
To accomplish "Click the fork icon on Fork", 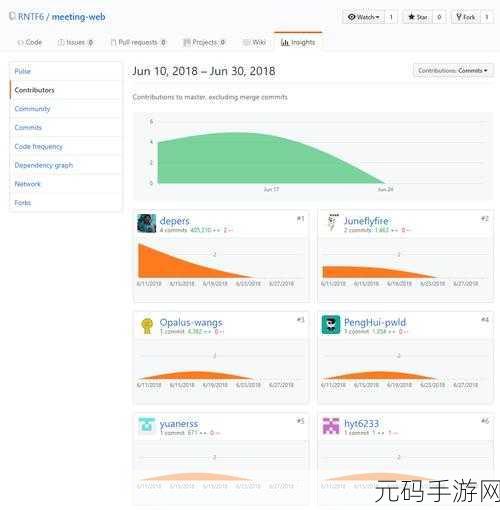I will coord(459,17).
